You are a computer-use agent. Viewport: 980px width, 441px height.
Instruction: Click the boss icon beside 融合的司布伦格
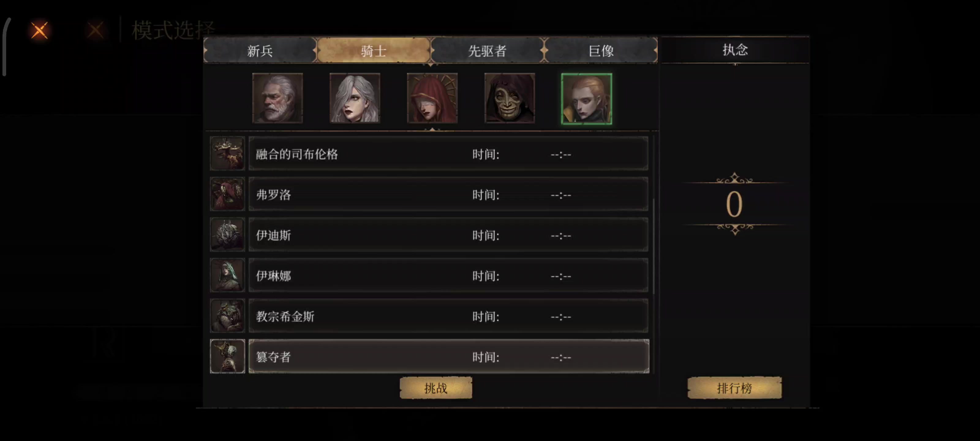coord(228,153)
